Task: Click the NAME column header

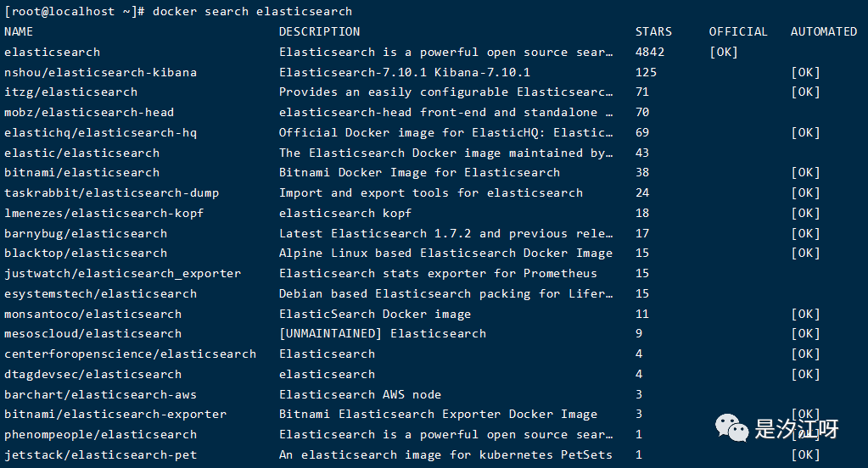Action: tap(19, 31)
